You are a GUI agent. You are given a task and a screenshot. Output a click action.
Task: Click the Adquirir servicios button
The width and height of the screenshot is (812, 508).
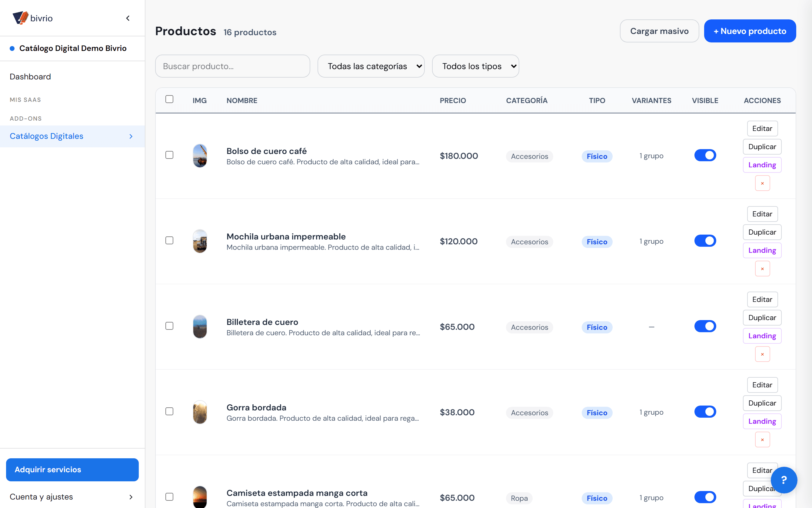[x=72, y=470]
